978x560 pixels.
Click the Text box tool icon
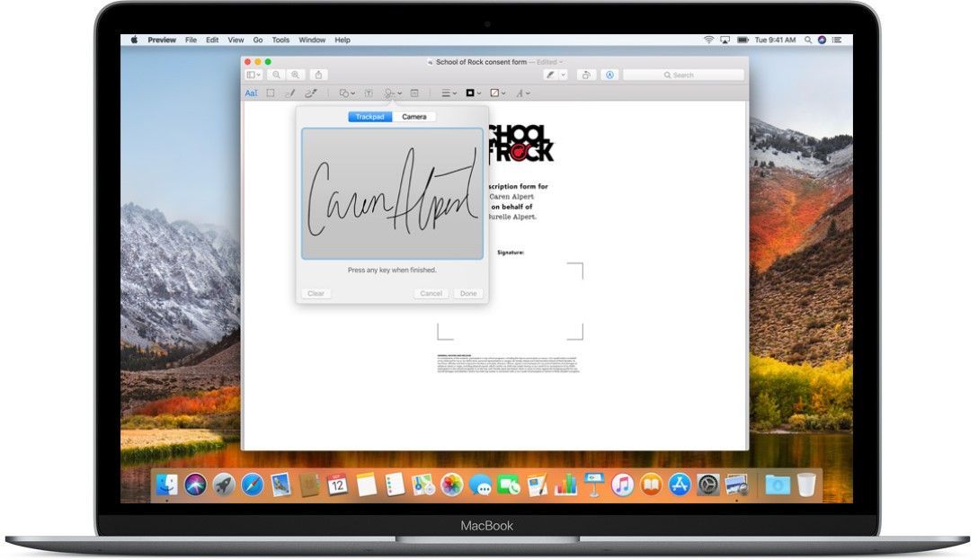(x=369, y=93)
